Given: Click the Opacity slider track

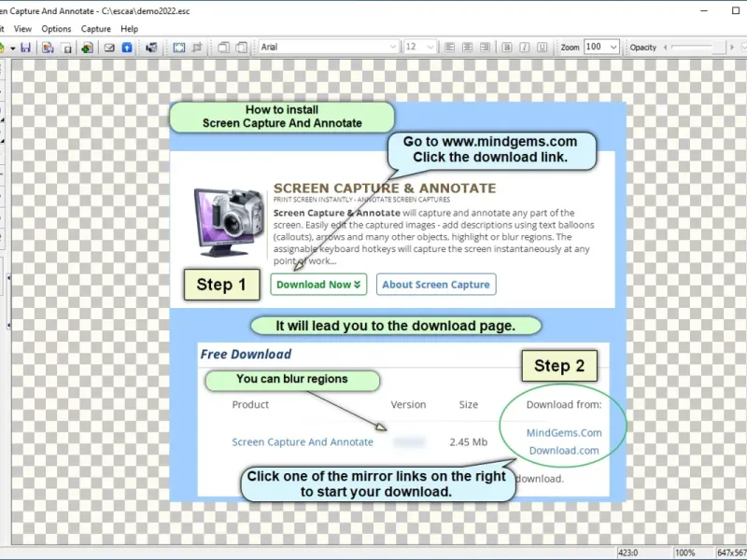Looking at the screenshot, I should click(698, 48).
